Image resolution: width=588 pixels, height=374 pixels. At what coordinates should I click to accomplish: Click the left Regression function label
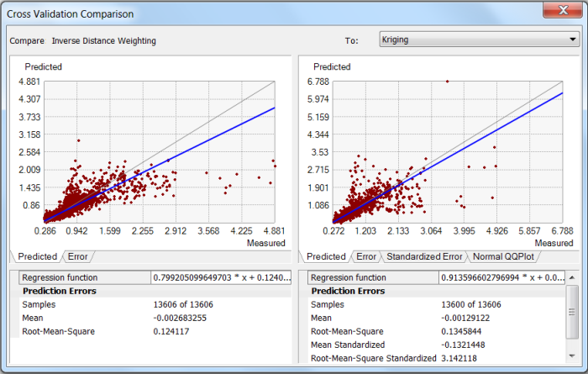(60, 277)
